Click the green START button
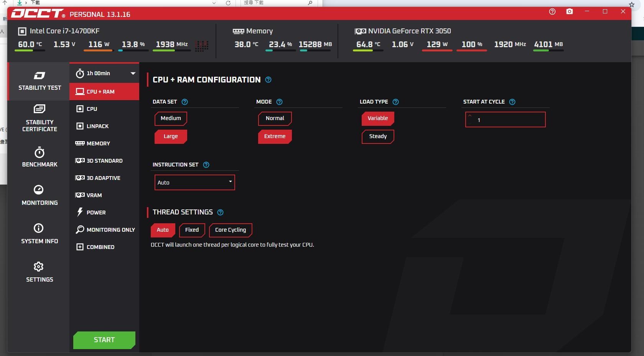The height and width of the screenshot is (356, 644). tap(104, 340)
